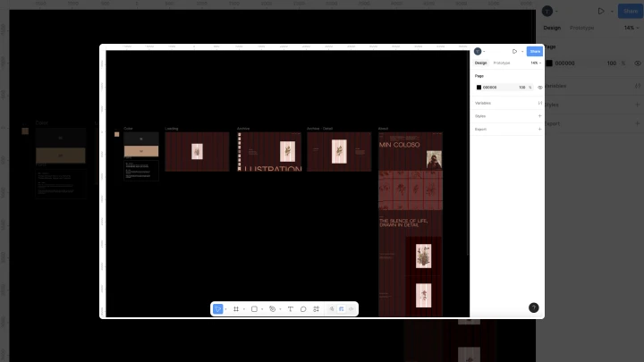
Task: Open the Pen tool options arrow
Action: [280, 309]
